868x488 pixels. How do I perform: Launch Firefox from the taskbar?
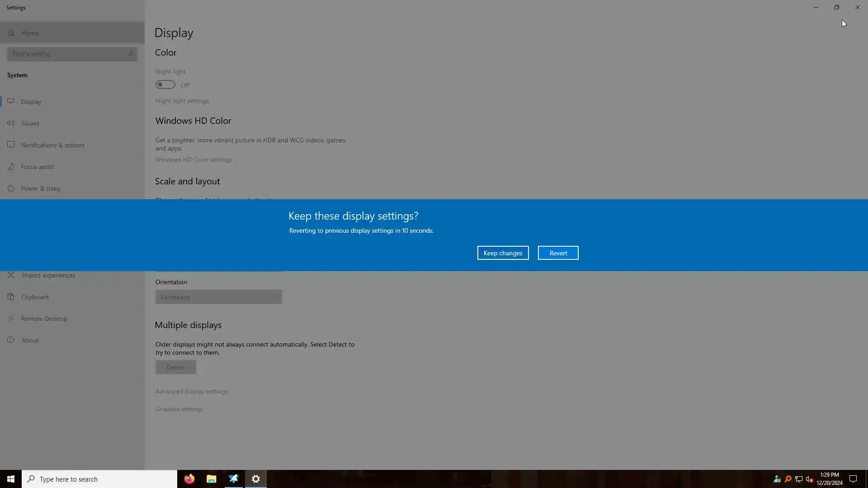click(189, 479)
